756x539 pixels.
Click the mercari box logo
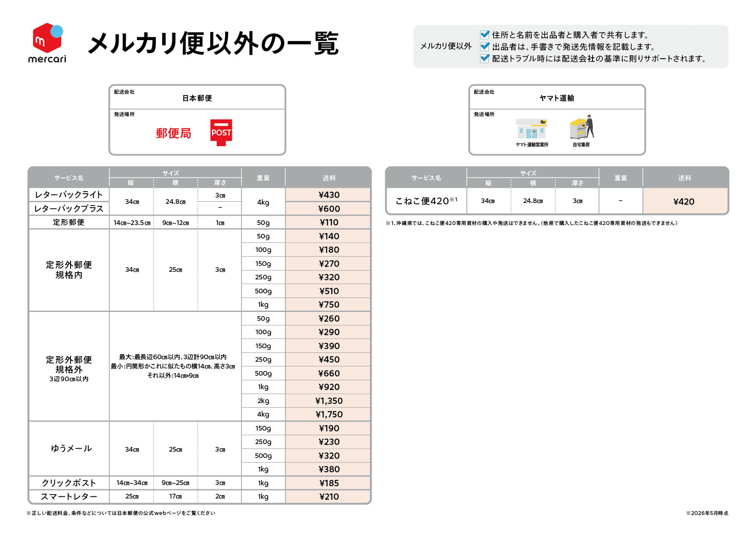(x=48, y=38)
